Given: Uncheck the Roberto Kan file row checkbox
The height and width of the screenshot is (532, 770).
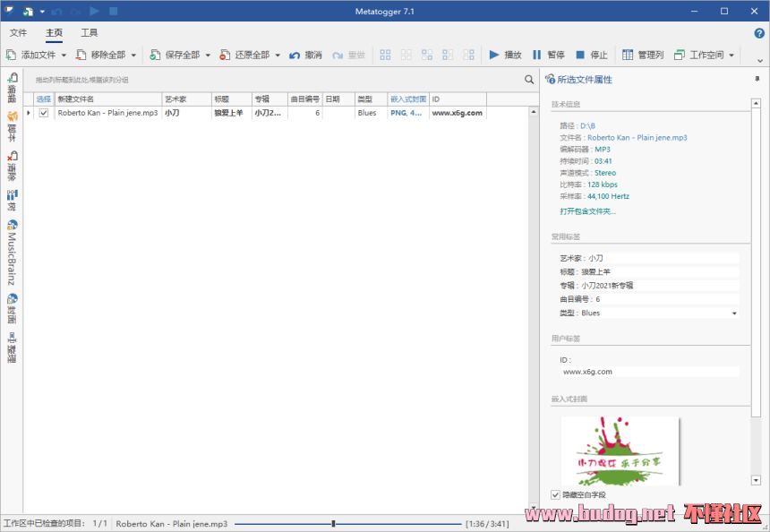Looking at the screenshot, I should click(x=43, y=114).
